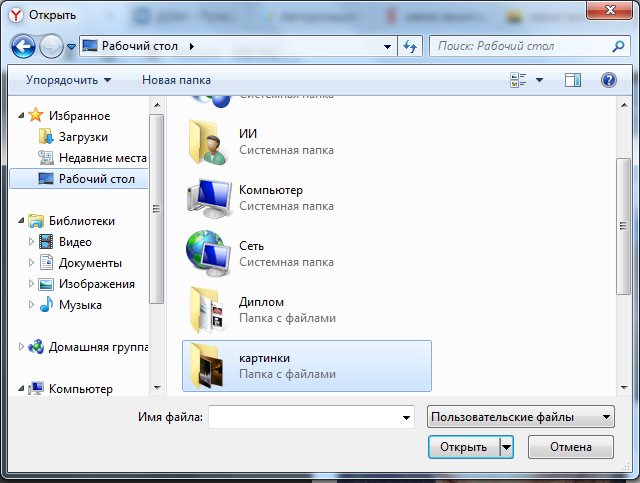
Task: Click the Избранное star icon
Action: point(36,115)
